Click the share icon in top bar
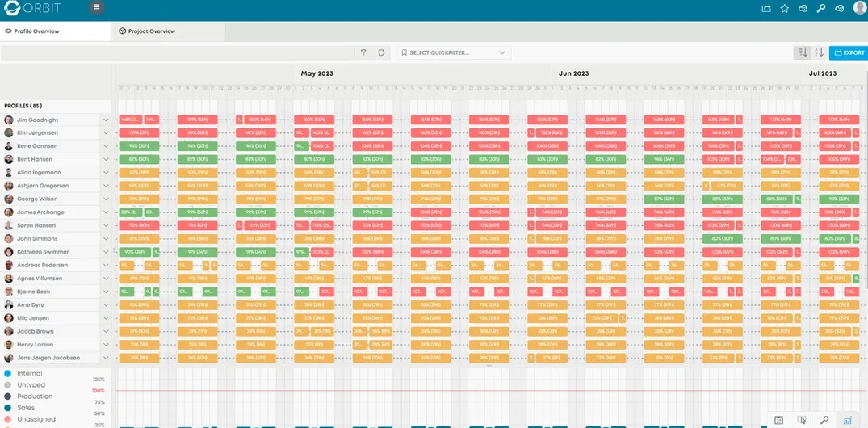868x428 pixels. click(x=767, y=8)
